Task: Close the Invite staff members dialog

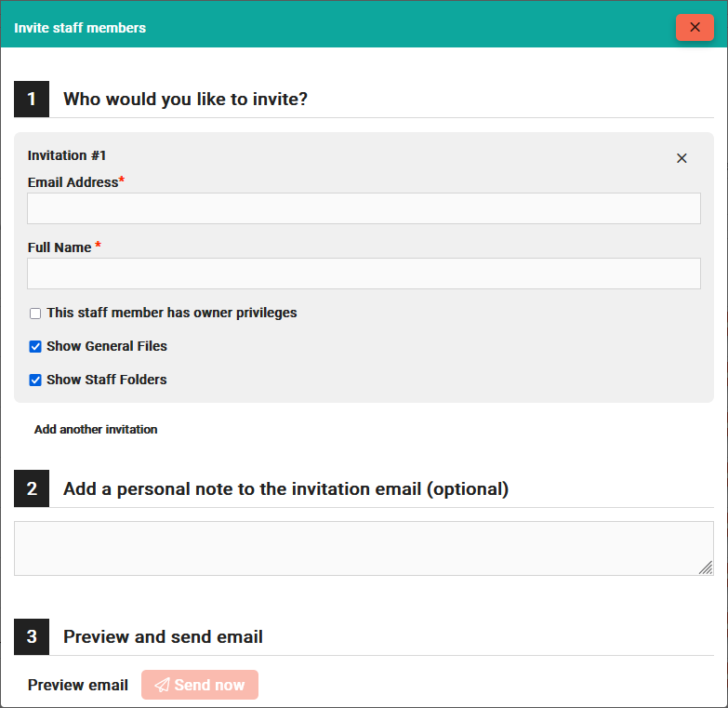Action: (x=695, y=27)
